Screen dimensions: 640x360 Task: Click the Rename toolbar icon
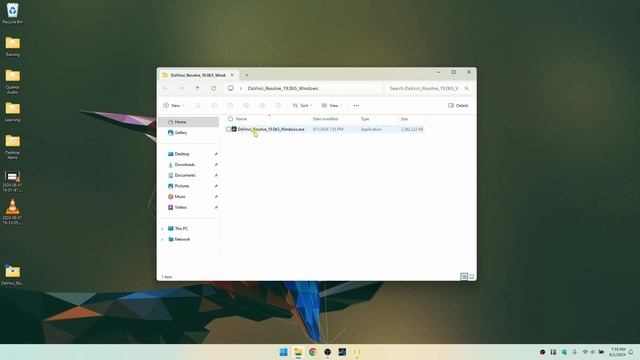[x=246, y=105]
